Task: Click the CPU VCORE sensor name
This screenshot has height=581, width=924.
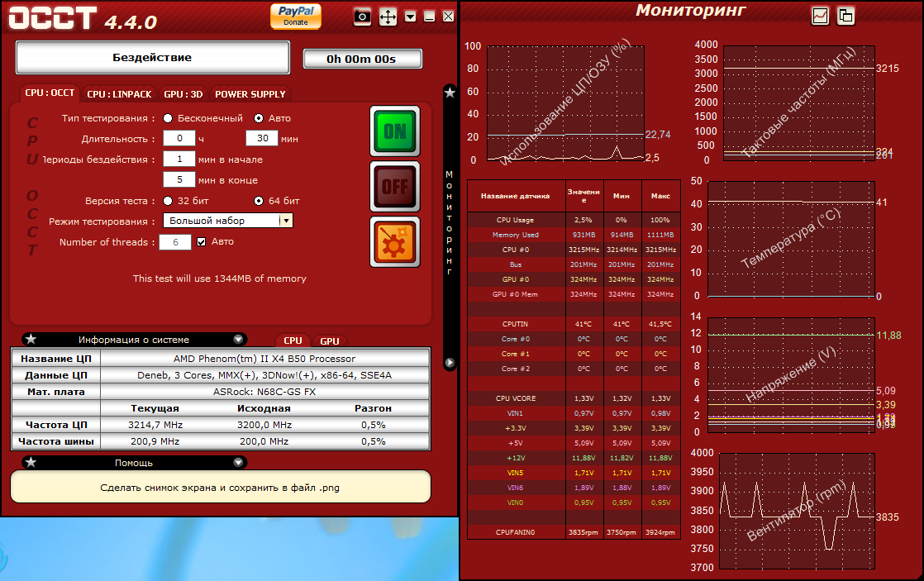Action: [516, 398]
